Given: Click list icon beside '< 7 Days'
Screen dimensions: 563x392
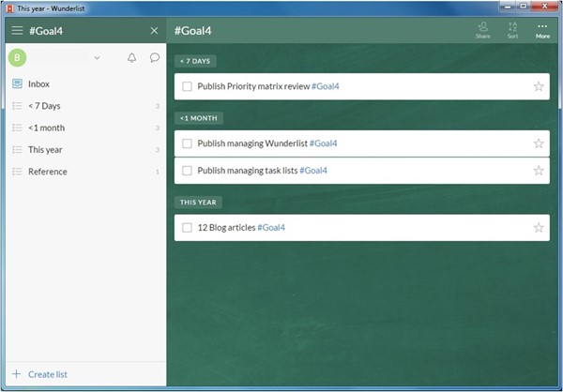Looking at the screenshot, I should 17,106.
